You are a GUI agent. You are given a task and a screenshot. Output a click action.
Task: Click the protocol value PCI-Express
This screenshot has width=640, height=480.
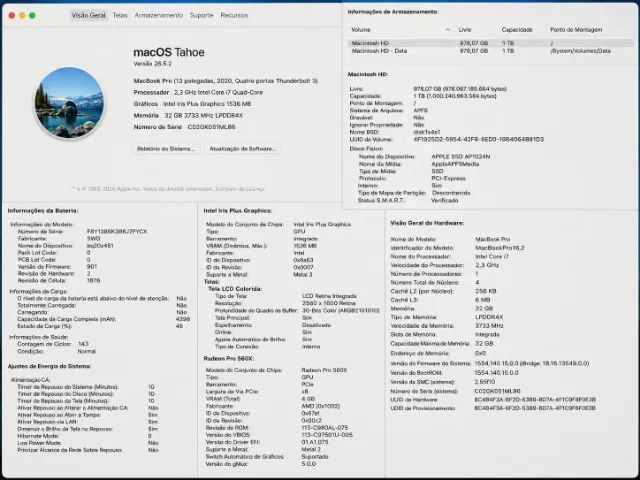point(448,178)
